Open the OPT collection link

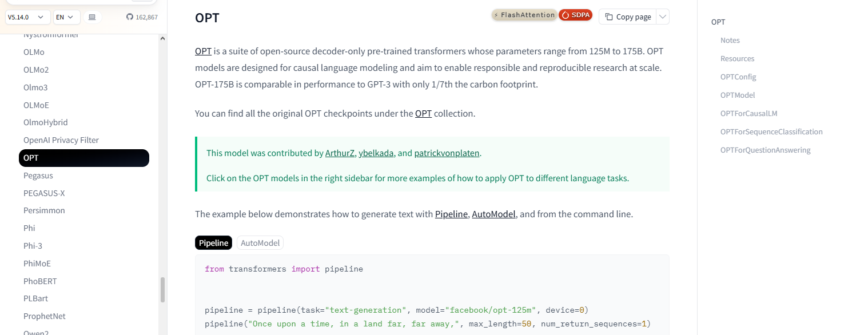point(423,113)
